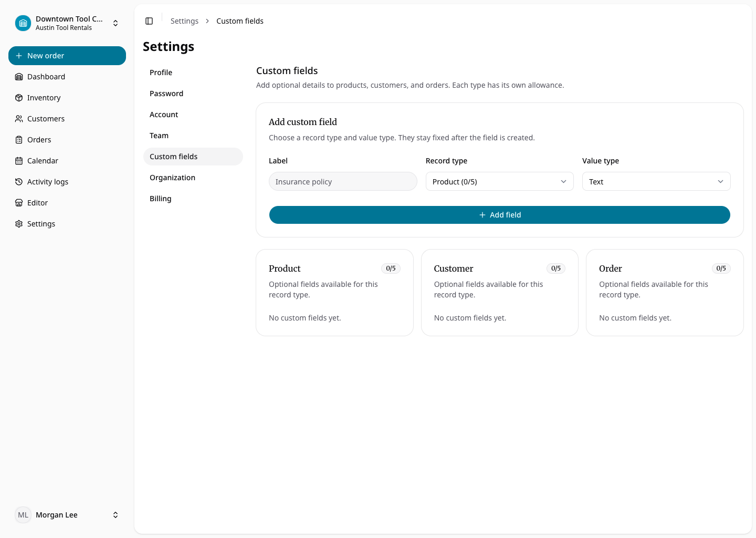Click the Add field button label

(506, 215)
